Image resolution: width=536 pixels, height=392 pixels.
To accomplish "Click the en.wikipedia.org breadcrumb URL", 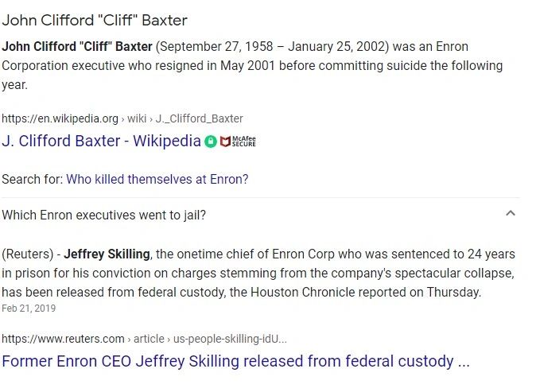I will coord(60,118).
